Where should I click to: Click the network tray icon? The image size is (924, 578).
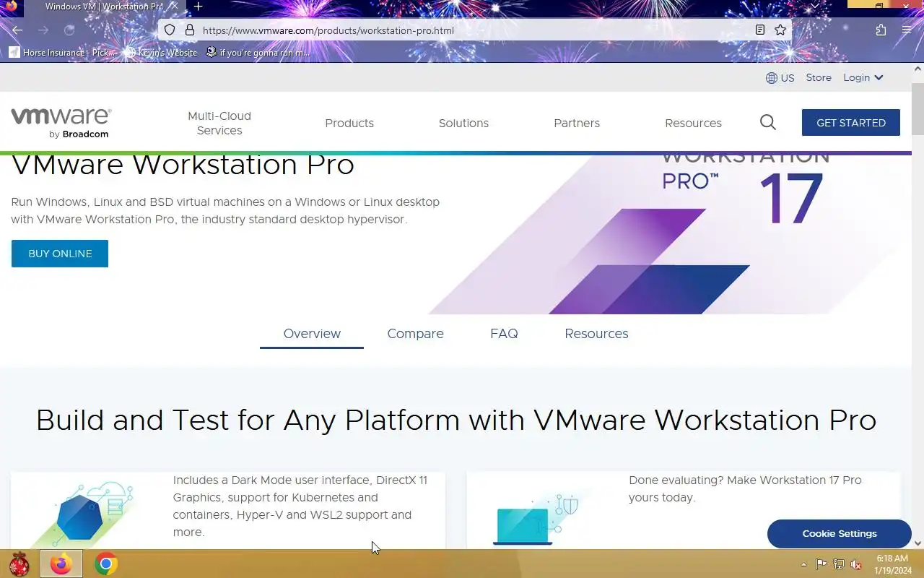click(839, 564)
